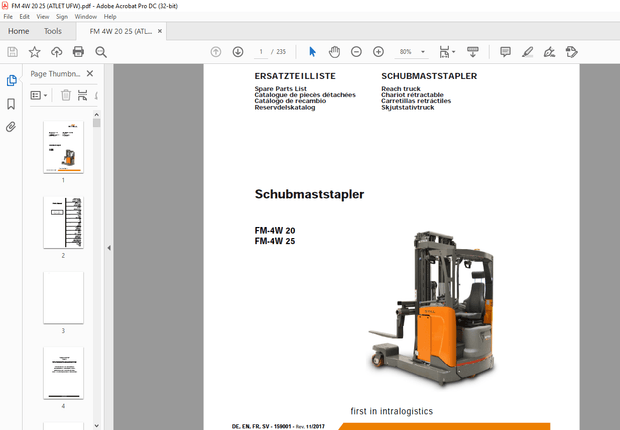Click the page number input field
This screenshot has height=430, width=620.
click(x=261, y=52)
